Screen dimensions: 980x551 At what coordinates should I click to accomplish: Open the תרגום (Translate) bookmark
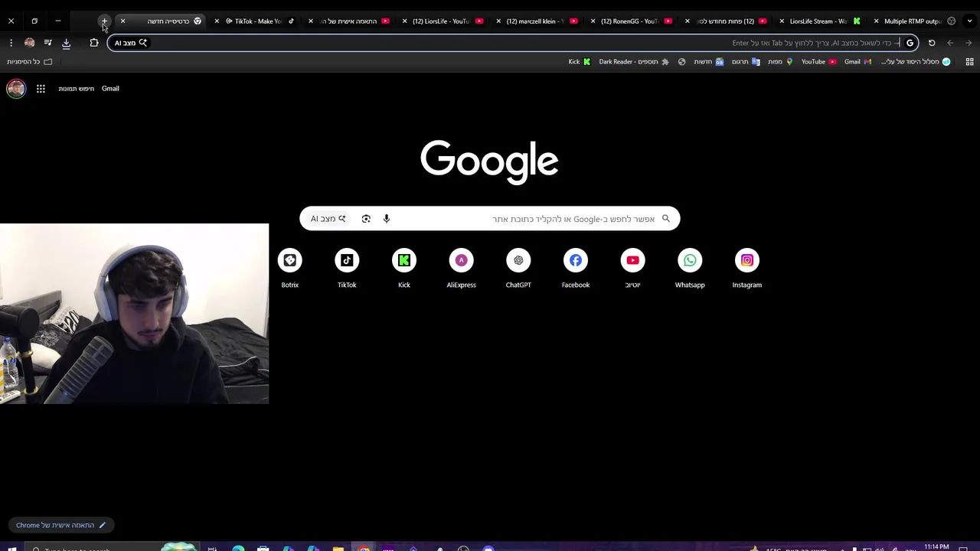click(746, 62)
